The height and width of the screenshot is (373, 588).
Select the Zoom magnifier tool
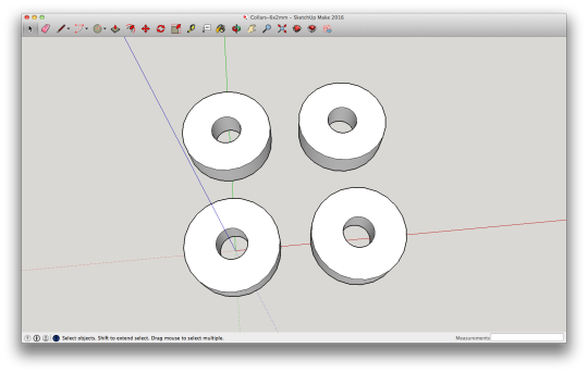click(x=267, y=29)
